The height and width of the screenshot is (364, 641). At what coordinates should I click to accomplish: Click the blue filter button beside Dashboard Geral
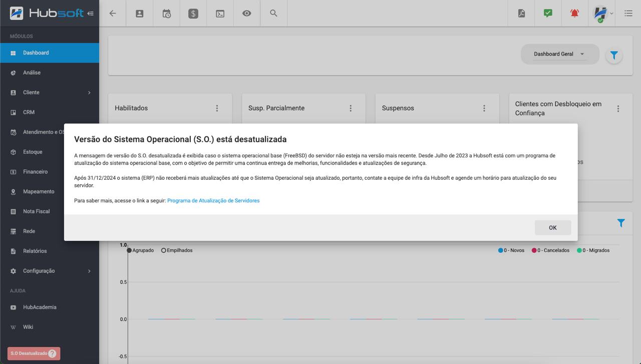click(614, 55)
